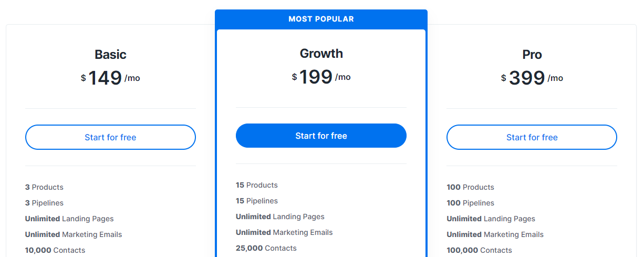Click 15 Pipelines in the Growth plan
The height and width of the screenshot is (257, 644).
click(x=257, y=201)
